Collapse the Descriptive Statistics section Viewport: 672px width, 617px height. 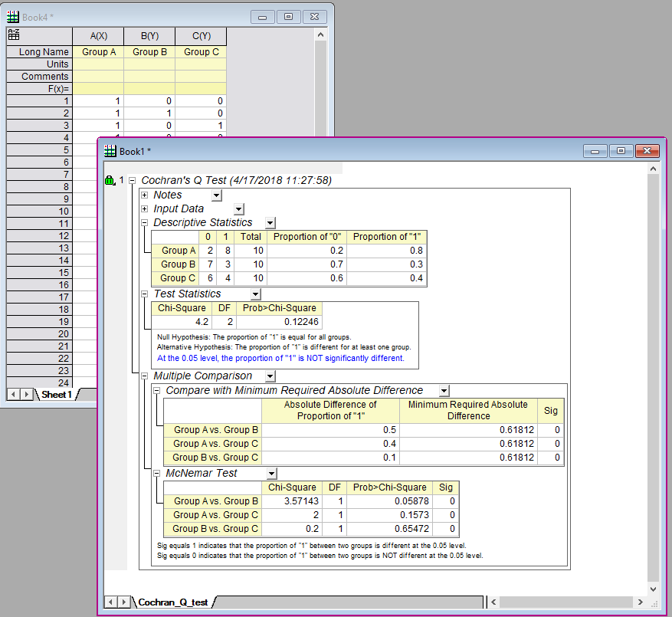click(145, 222)
